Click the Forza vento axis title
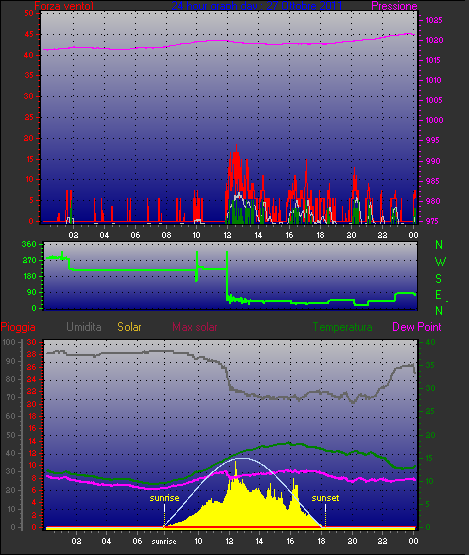Image resolution: width=469 pixels, height=555 pixels. click(x=64, y=6)
